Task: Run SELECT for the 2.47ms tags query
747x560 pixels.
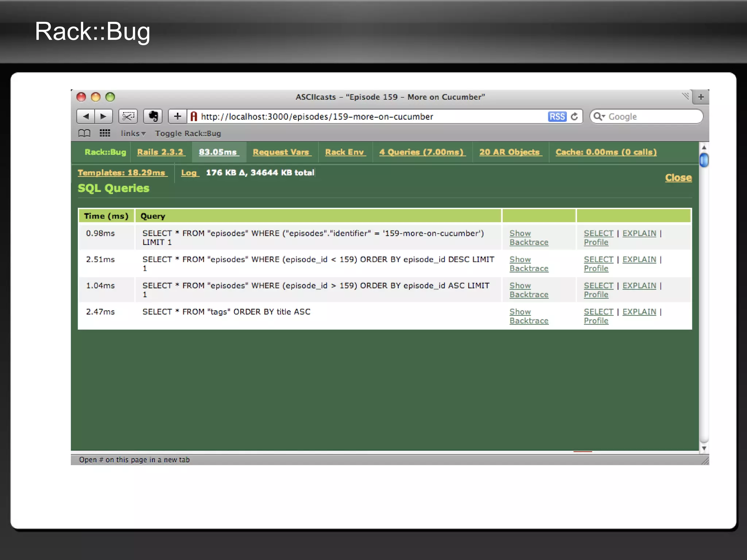Action: 599,312
